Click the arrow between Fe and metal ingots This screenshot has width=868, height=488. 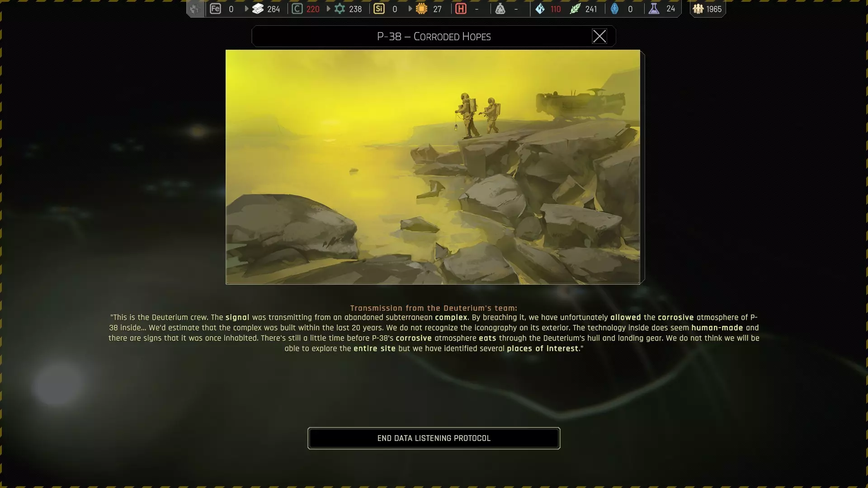point(246,9)
